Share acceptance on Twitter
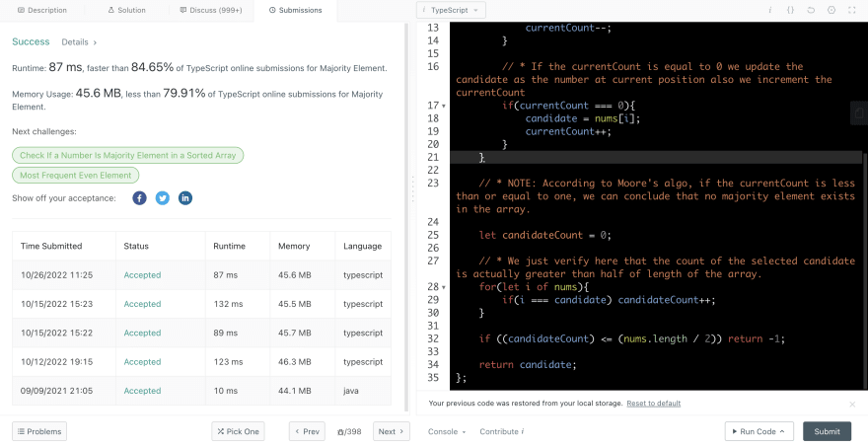This screenshot has width=868, height=447. pos(162,198)
